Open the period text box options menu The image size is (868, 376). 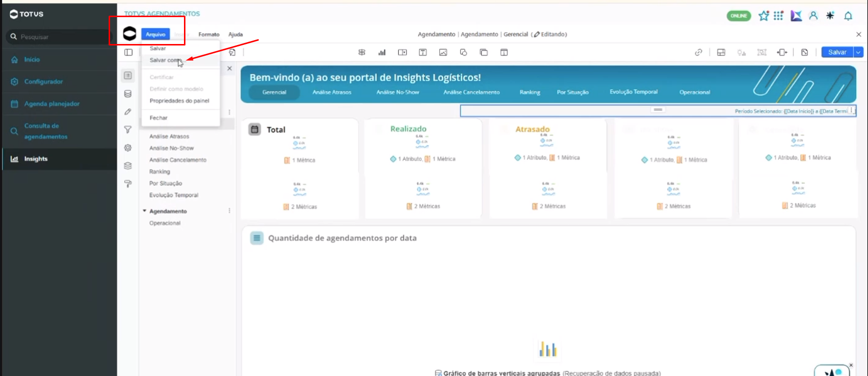[x=851, y=111]
